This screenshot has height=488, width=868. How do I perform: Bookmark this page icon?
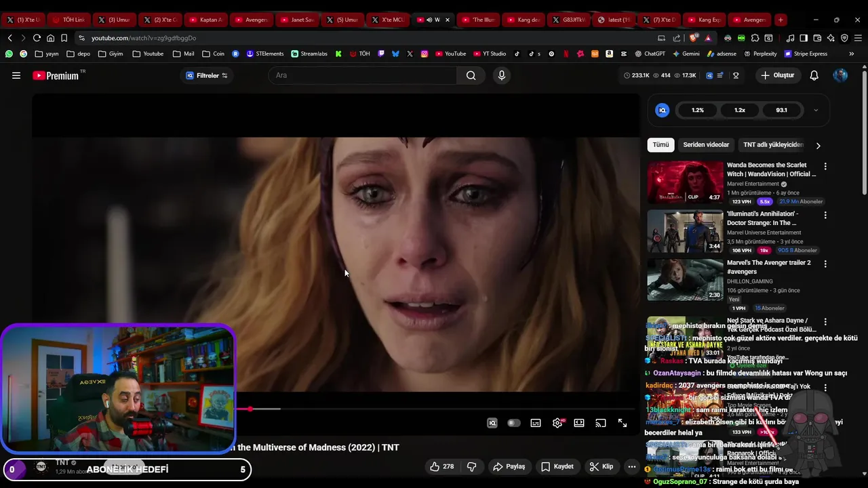64,38
